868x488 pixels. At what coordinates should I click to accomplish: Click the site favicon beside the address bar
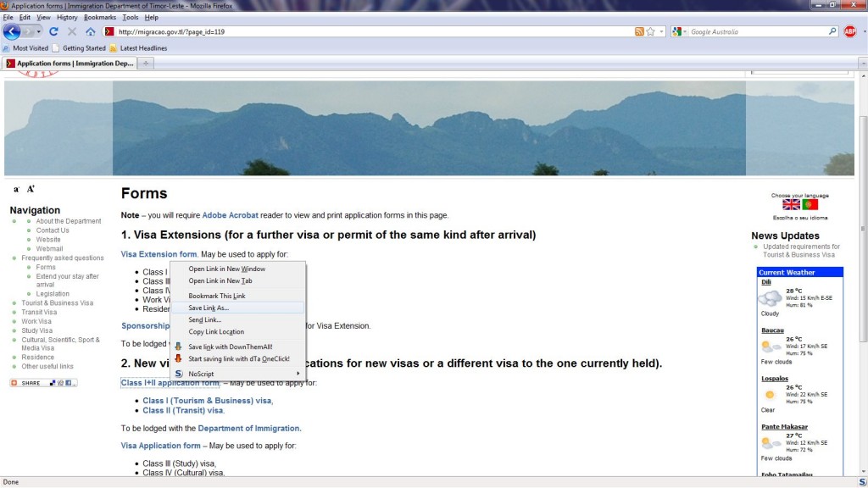(109, 31)
